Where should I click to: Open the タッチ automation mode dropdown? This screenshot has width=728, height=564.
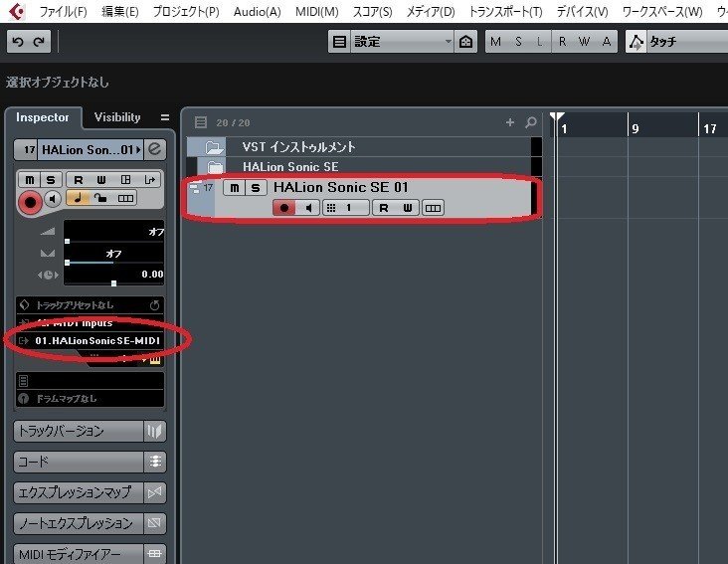click(687, 42)
